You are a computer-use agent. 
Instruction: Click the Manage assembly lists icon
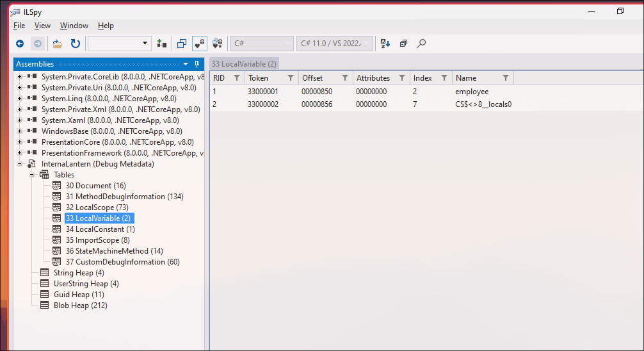pyautogui.click(x=162, y=44)
